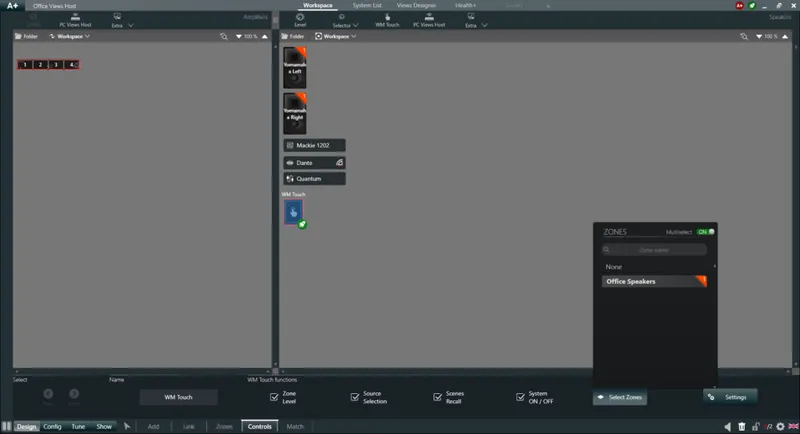This screenshot has height=434, width=800.
Task: Switch to the Workspace tab
Action: click(317, 5)
